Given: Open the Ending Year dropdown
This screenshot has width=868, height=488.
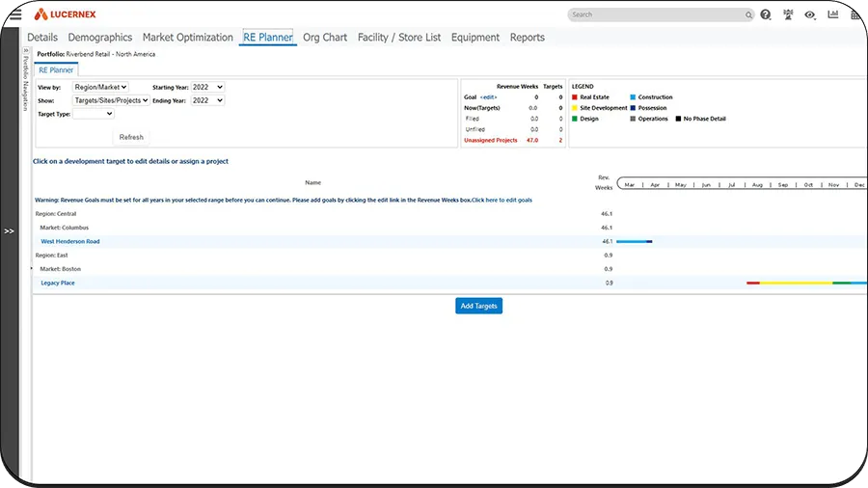Looking at the screenshot, I should point(207,100).
